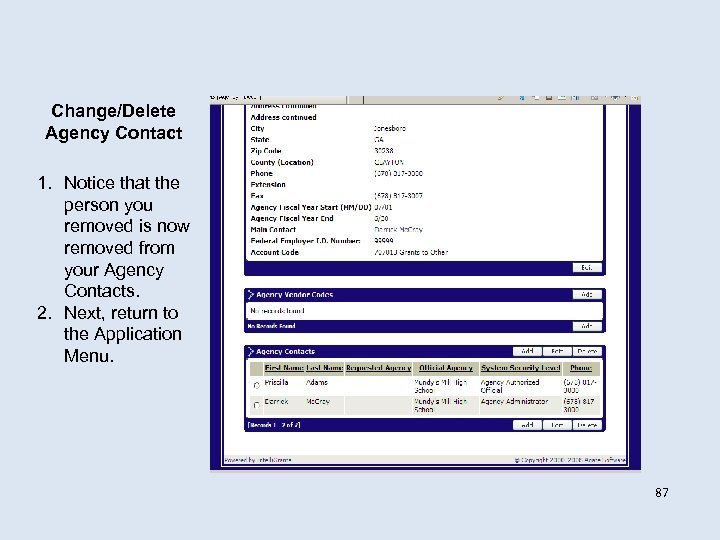Click Add beside No Records Found footer
The width and height of the screenshot is (720, 540).
click(587, 326)
